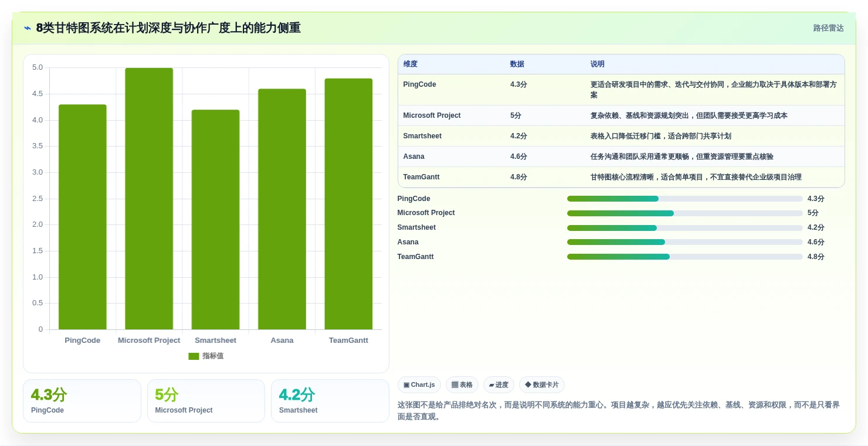Click the 数据卡片 tag chip
Image resolution: width=868 pixels, height=446 pixels.
pyautogui.click(x=542, y=385)
